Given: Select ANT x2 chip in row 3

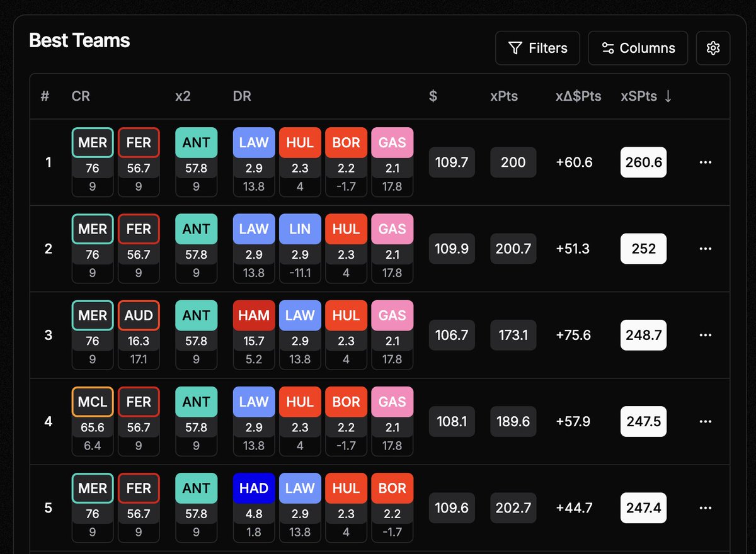Looking at the screenshot, I should [196, 315].
